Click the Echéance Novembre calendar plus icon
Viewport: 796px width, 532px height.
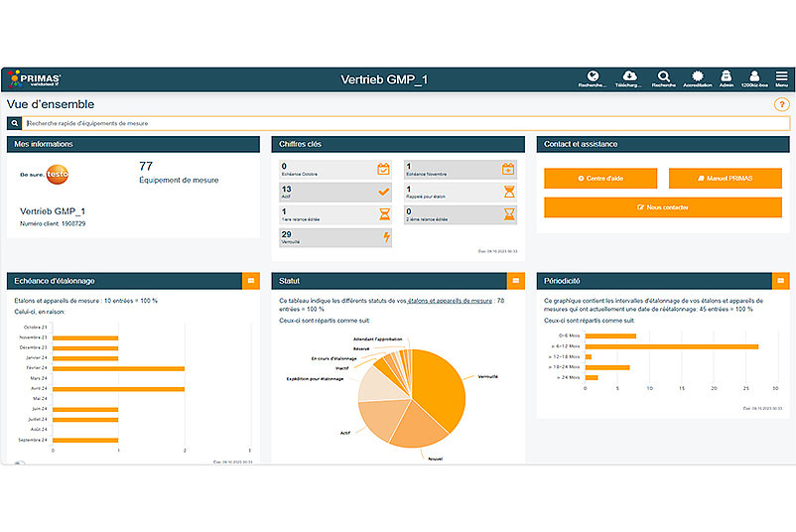pos(508,169)
